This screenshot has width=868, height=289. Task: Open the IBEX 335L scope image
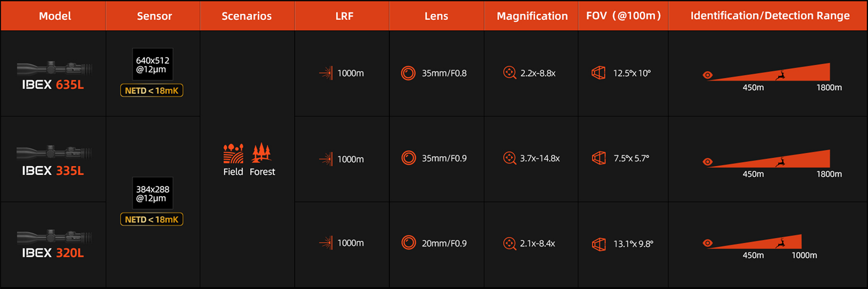[x=54, y=153]
